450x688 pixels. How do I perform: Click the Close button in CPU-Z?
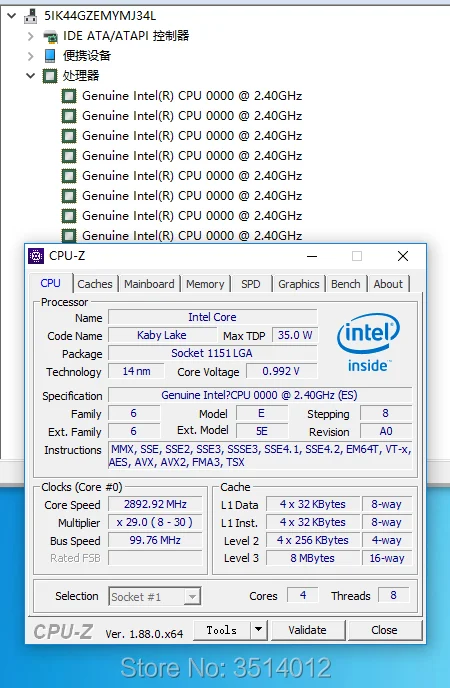(x=385, y=630)
